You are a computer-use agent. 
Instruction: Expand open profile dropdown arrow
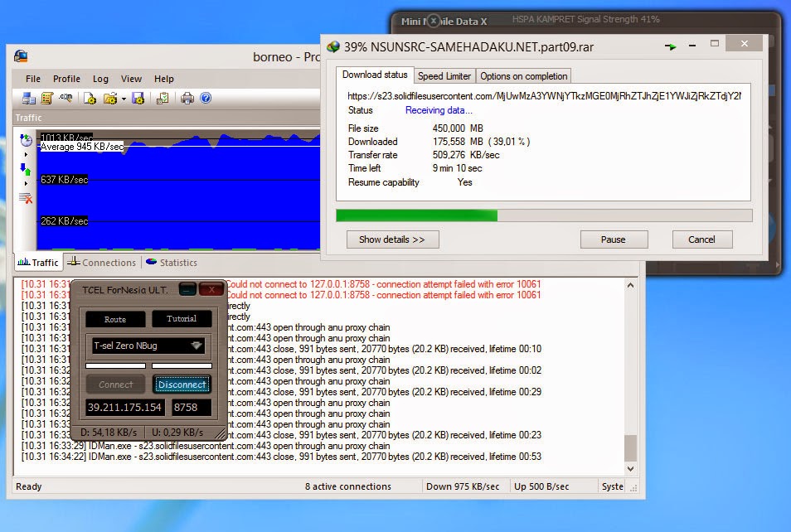click(x=124, y=99)
